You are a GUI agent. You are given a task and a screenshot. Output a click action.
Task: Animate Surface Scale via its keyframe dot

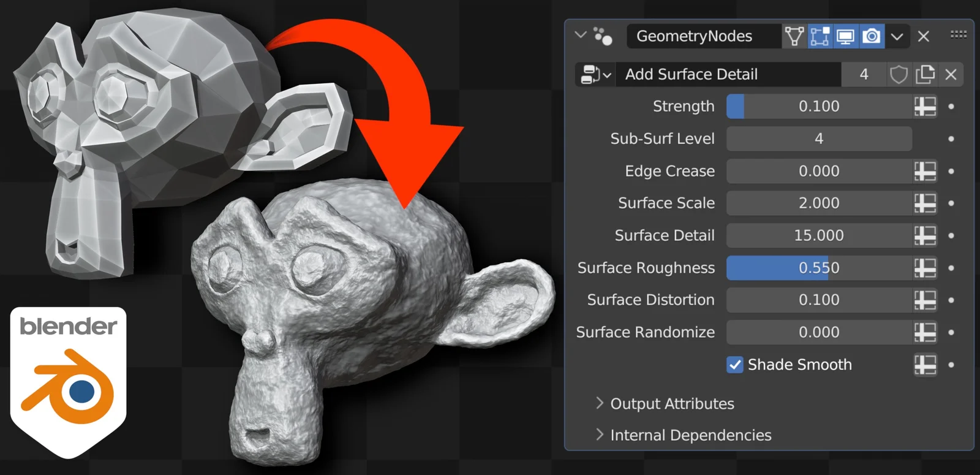[x=951, y=203]
